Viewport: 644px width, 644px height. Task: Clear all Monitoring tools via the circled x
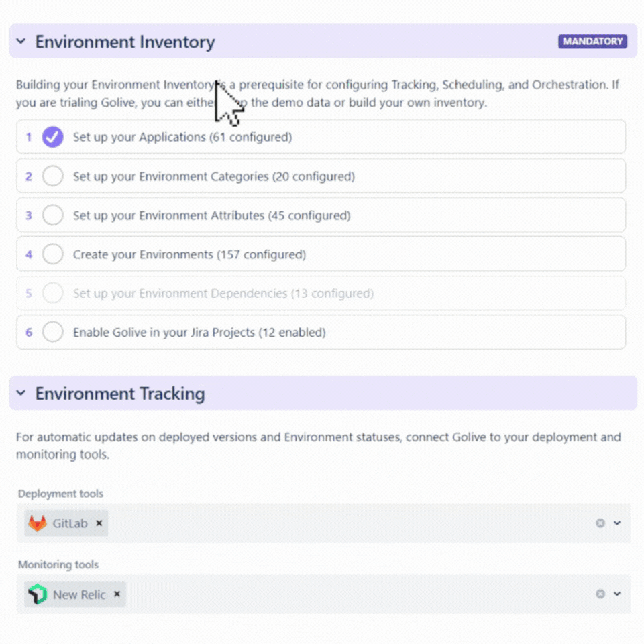pyautogui.click(x=600, y=594)
